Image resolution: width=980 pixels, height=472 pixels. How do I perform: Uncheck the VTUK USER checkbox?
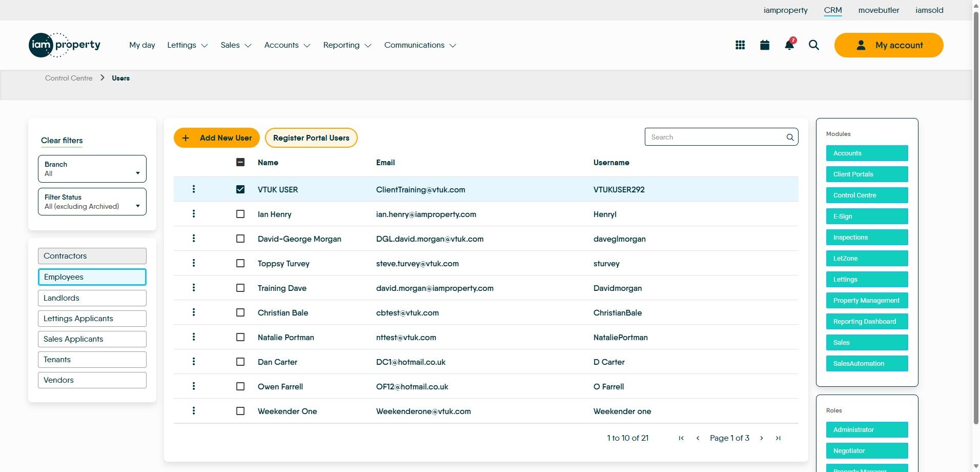pos(240,189)
